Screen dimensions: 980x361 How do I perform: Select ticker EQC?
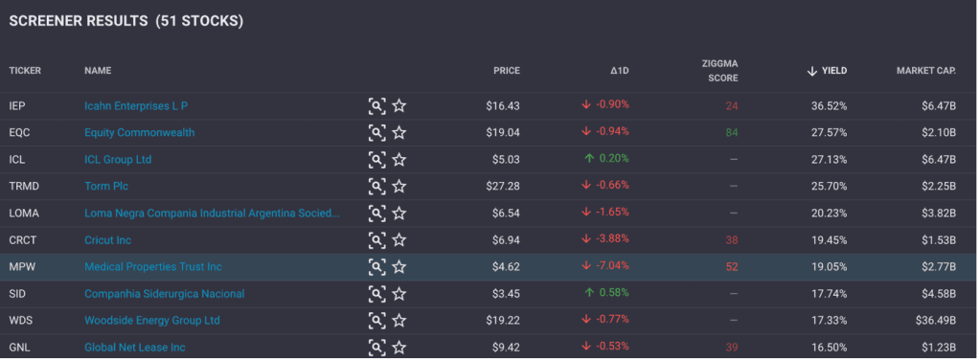[x=19, y=132]
